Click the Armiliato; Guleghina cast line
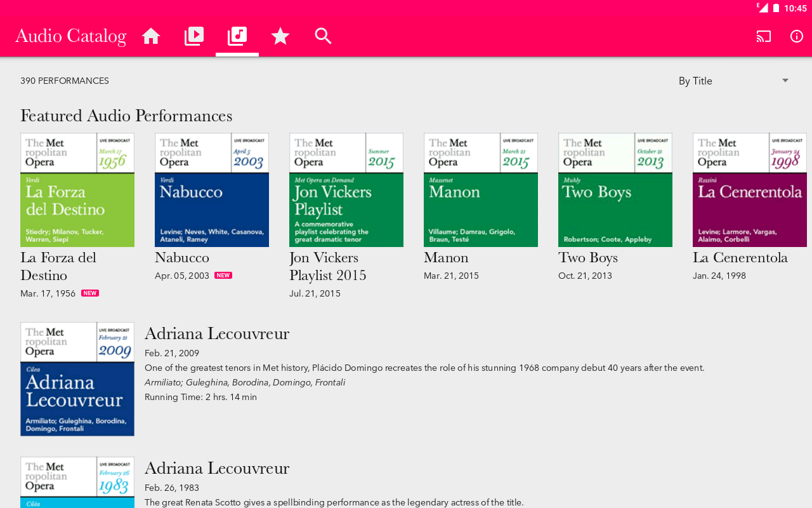812x508 pixels. 245,382
